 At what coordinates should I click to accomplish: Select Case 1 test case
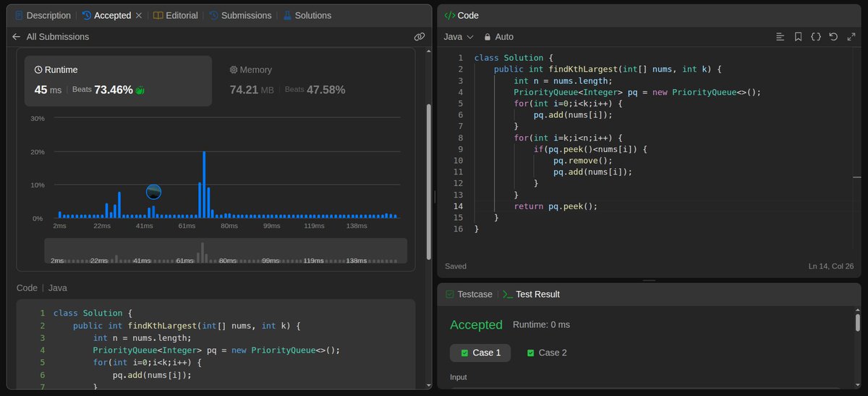click(480, 353)
